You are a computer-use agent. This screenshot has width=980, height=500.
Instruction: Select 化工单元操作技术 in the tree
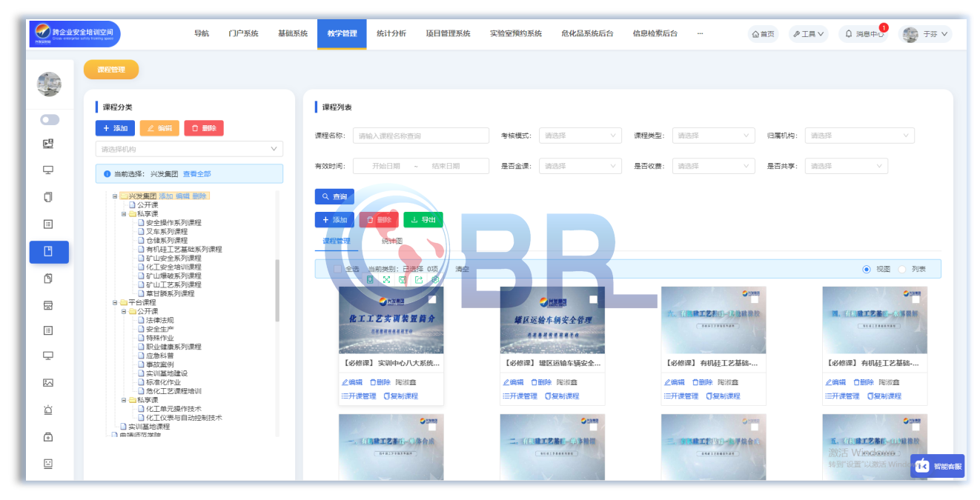[173, 409]
